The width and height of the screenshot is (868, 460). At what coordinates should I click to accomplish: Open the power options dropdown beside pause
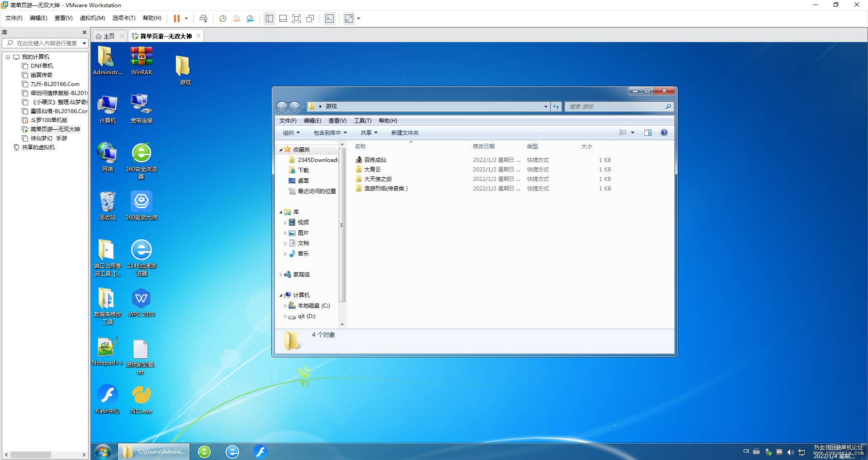click(x=186, y=19)
